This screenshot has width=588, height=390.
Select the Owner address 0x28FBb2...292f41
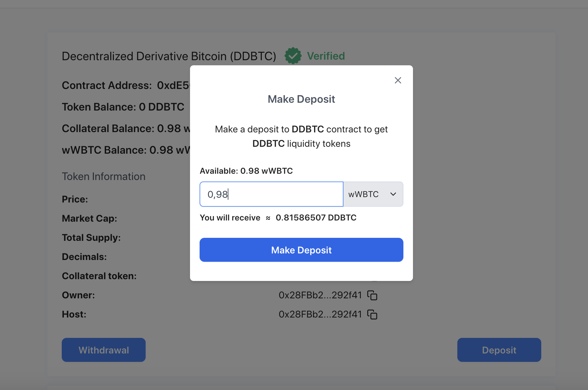pyautogui.click(x=320, y=295)
